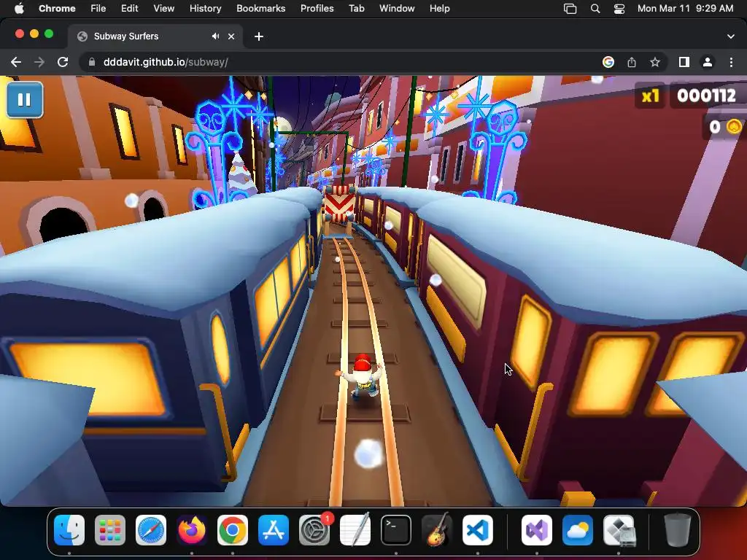View site information lock icon
The image size is (747, 560).
[91, 62]
